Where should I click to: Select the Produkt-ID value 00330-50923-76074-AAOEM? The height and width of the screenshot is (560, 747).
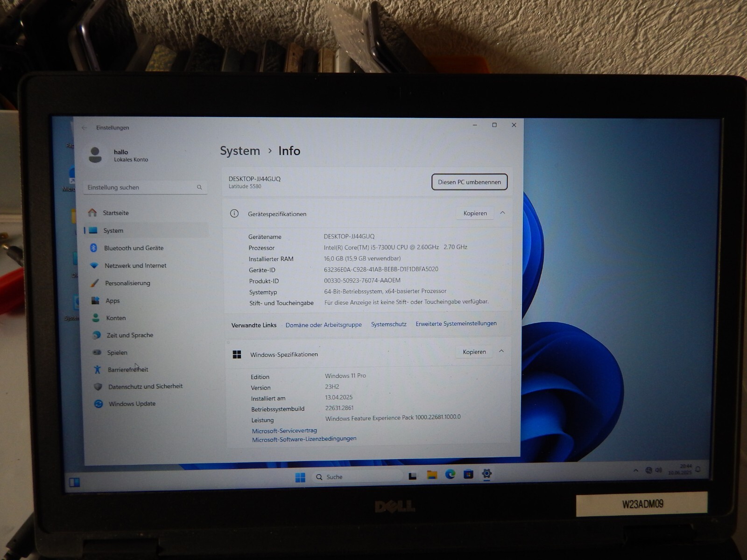pyautogui.click(x=362, y=280)
